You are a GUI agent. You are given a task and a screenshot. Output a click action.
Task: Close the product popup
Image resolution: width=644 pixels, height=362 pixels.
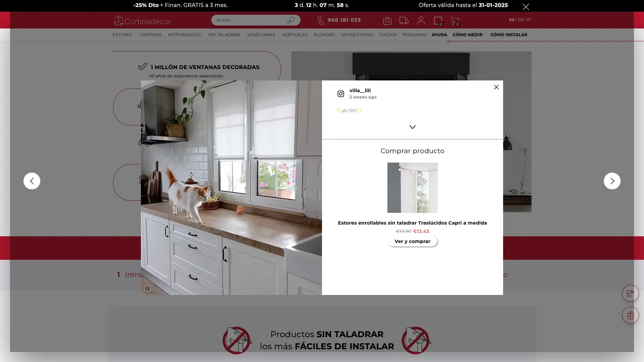496,87
